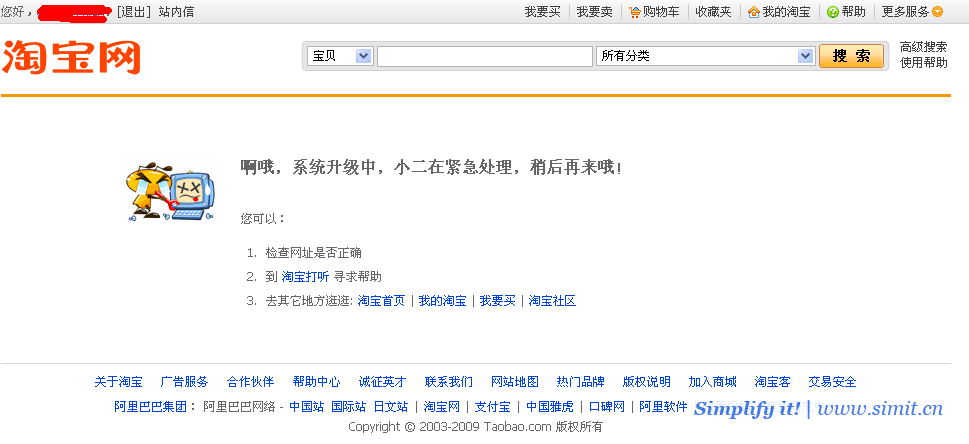Click the 退出 logout link
Screen dimensions: 969x444
pyautogui.click(x=134, y=12)
